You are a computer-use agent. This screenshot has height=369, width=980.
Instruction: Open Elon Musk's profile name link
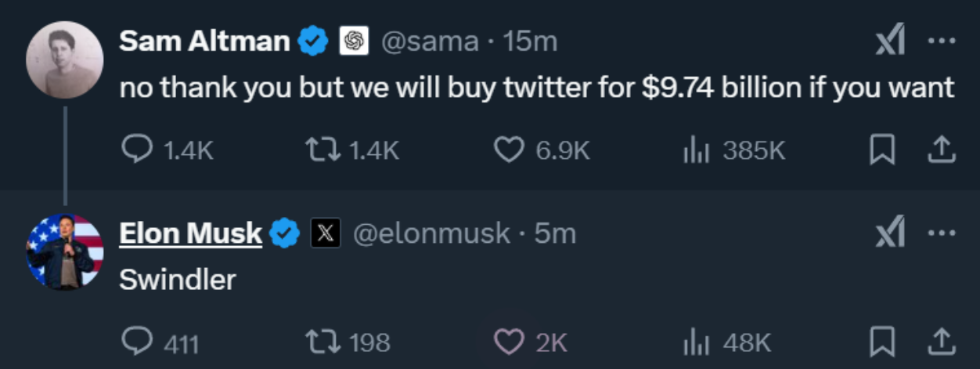point(190,233)
